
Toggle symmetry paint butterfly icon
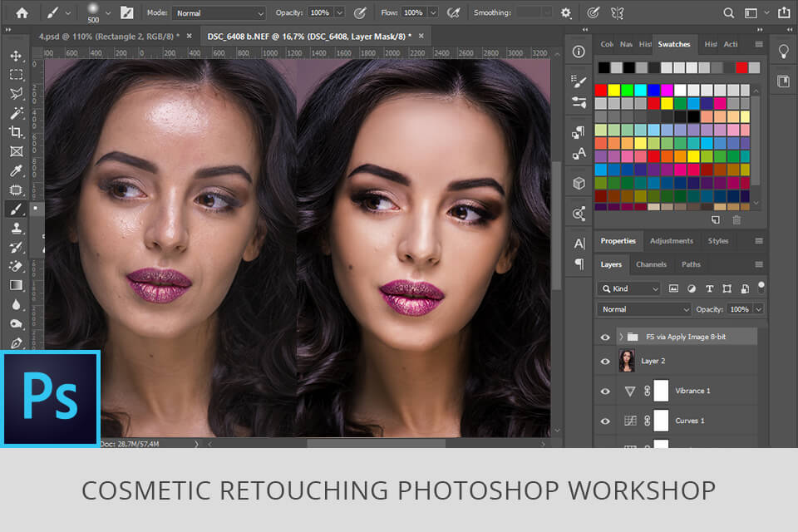click(617, 12)
